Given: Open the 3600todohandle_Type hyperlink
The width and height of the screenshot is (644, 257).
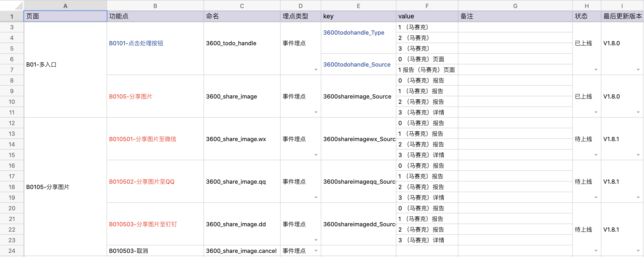Looking at the screenshot, I should 353,32.
